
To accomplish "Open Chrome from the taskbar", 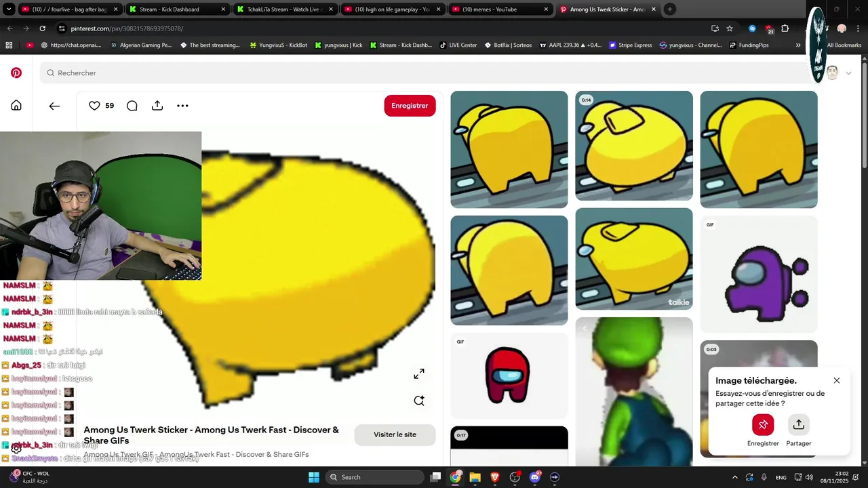I will (456, 477).
